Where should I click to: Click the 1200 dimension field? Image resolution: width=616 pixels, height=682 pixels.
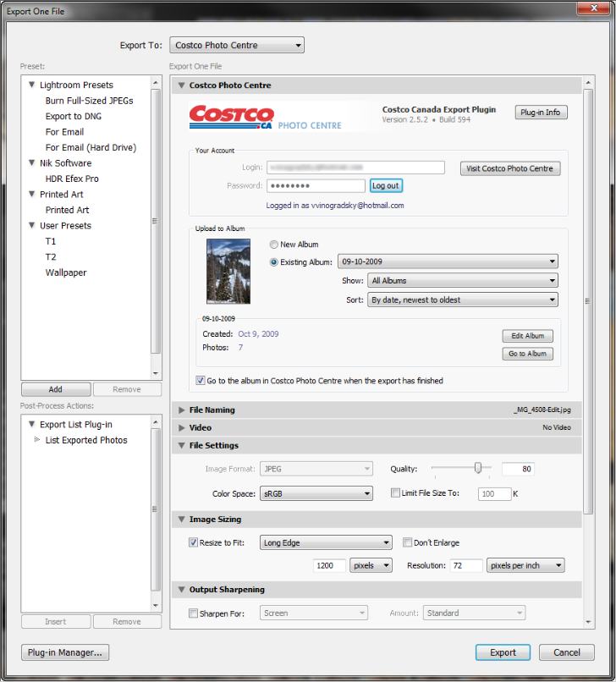tap(329, 565)
